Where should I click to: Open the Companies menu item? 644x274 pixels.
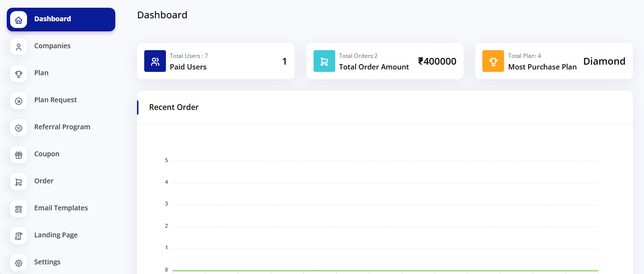[52, 46]
